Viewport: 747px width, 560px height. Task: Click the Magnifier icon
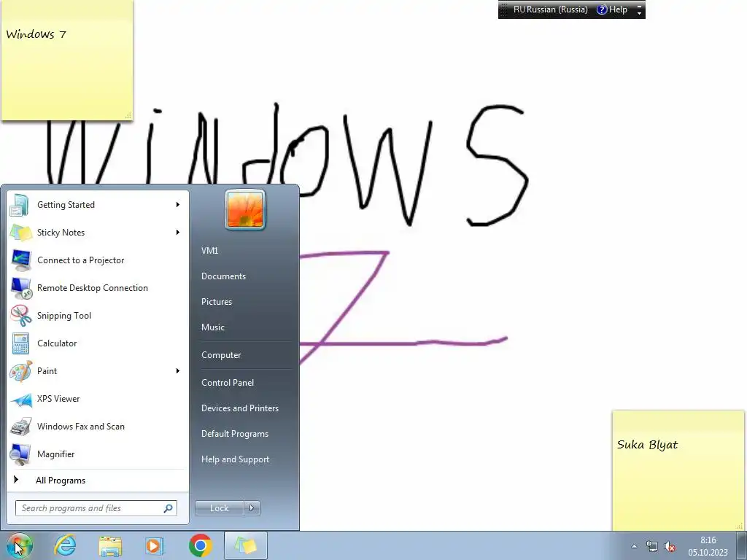20,454
